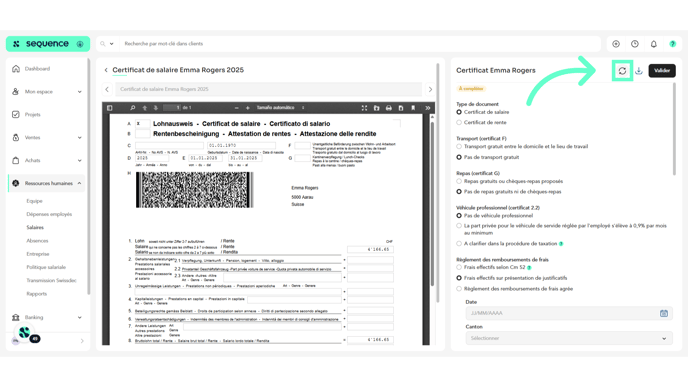Screen dimensions: 688x387
Task: Collapse the Ressources humaines menu
Action: 46,183
